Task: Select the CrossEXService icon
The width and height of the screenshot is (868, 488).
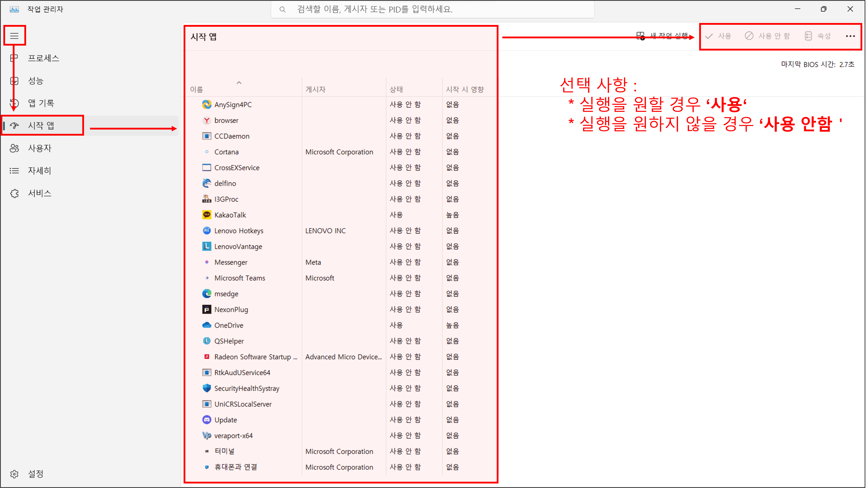Action: 207,168
